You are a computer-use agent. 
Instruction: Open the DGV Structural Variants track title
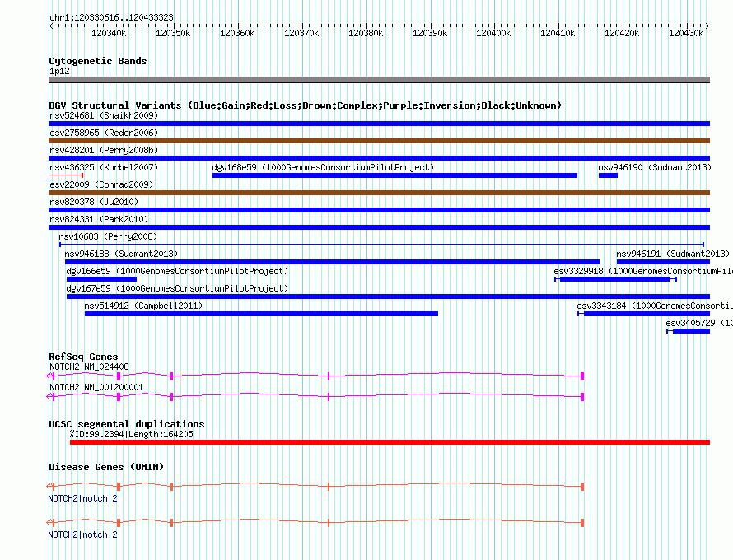[305, 105]
